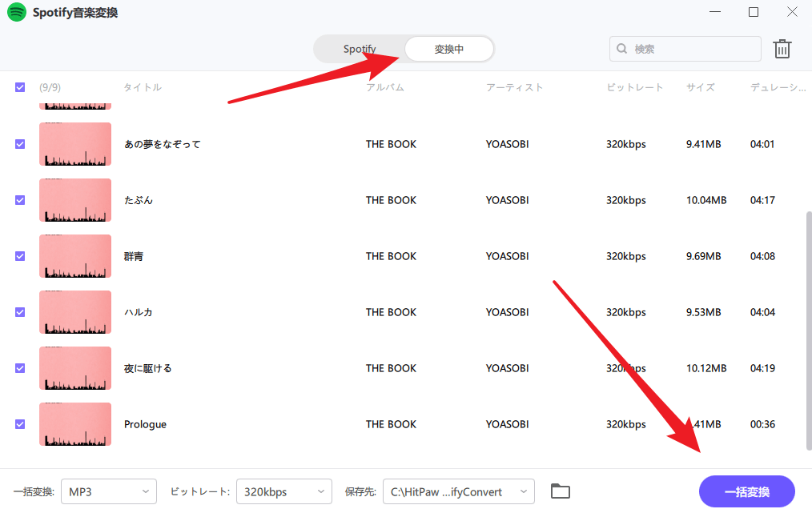Click the 検索 search field
Viewport: 812px width, 509px height.
pos(685,49)
